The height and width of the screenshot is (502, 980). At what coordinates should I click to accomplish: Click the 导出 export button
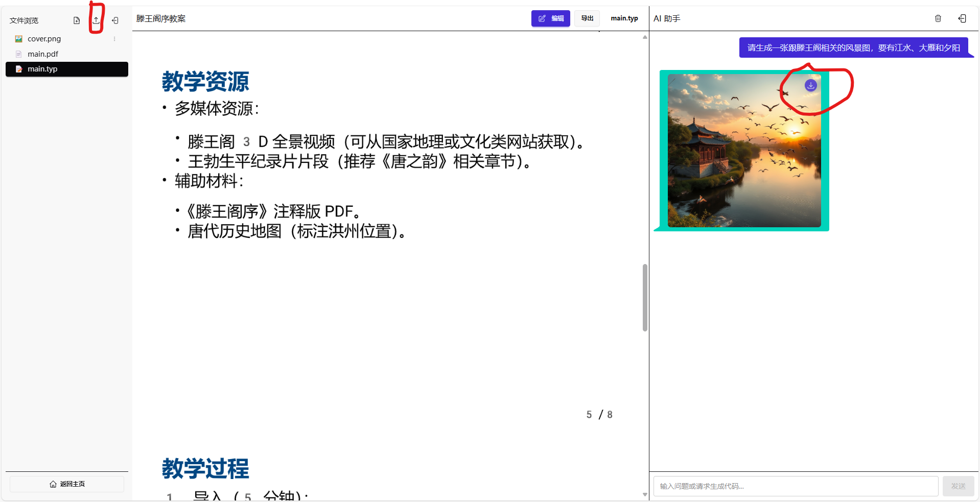pos(587,18)
